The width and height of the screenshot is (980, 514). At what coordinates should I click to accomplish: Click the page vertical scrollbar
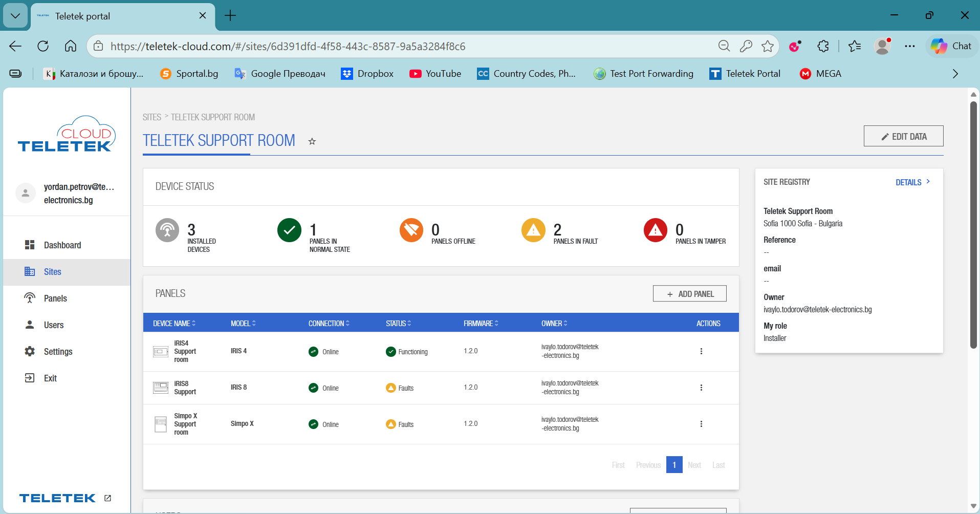(973, 225)
